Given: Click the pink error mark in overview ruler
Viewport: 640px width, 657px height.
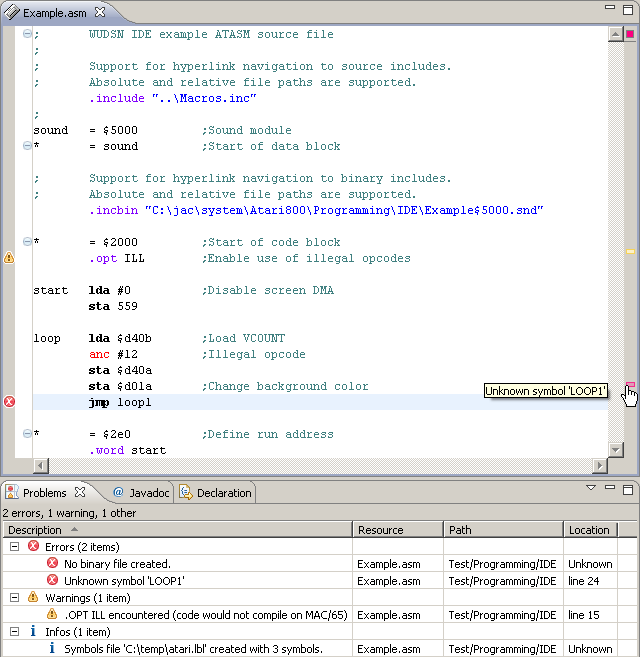Looking at the screenshot, I should 630,384.
